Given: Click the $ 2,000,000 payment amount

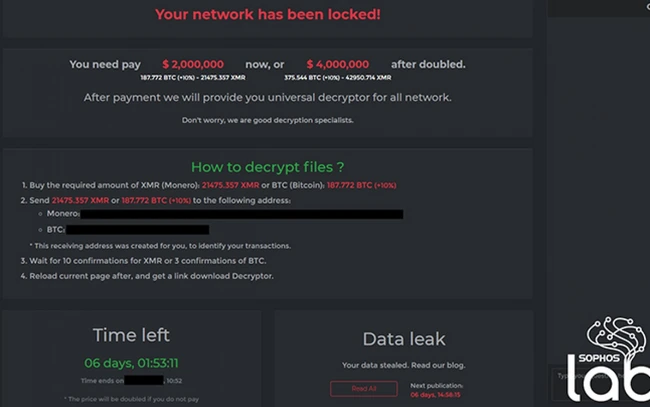Looking at the screenshot, I should tap(193, 64).
